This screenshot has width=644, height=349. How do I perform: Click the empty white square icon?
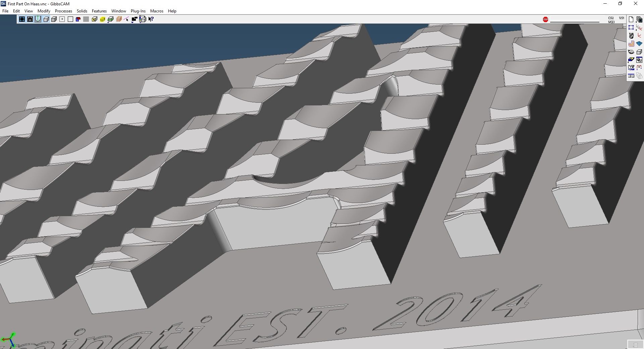(x=70, y=19)
